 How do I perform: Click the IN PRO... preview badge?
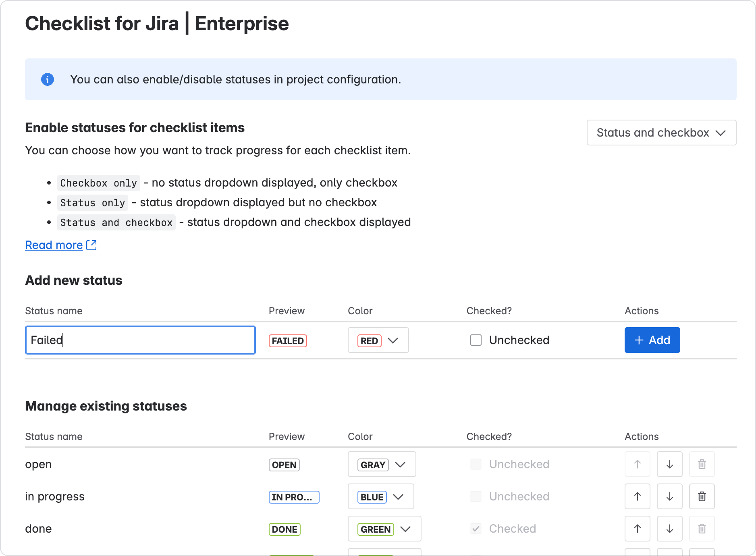pos(294,497)
